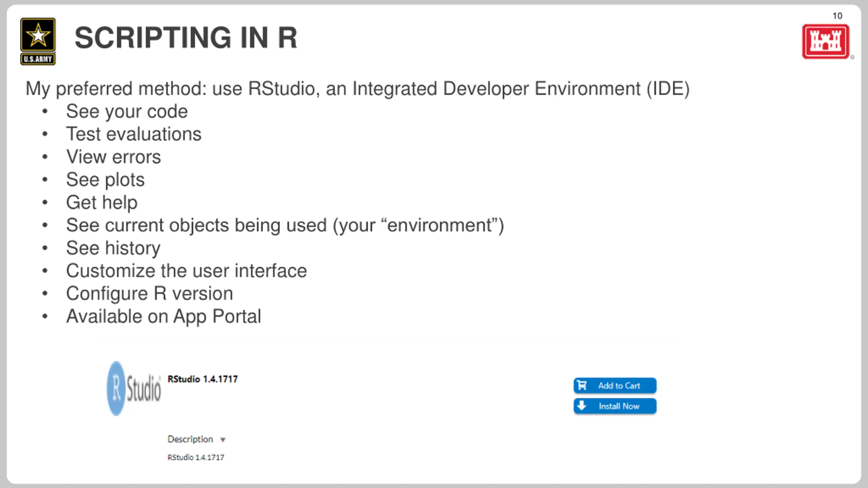Click the Add to Cart button
The height and width of the screenshot is (488, 868).
tap(615, 385)
